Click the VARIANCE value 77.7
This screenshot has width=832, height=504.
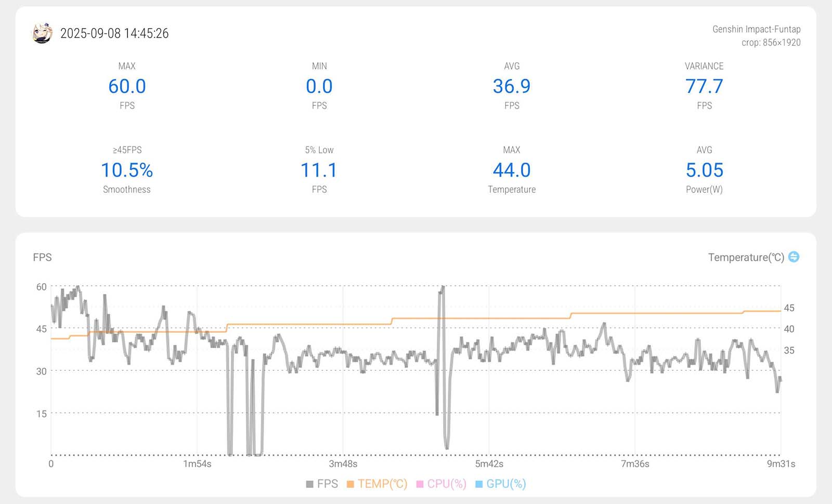click(x=704, y=86)
